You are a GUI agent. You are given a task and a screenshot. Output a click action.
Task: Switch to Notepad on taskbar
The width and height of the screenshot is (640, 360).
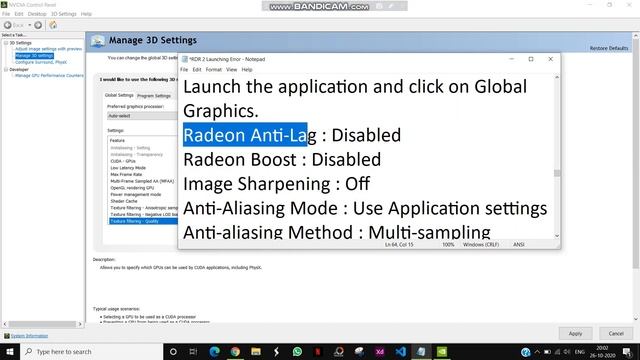(421, 351)
